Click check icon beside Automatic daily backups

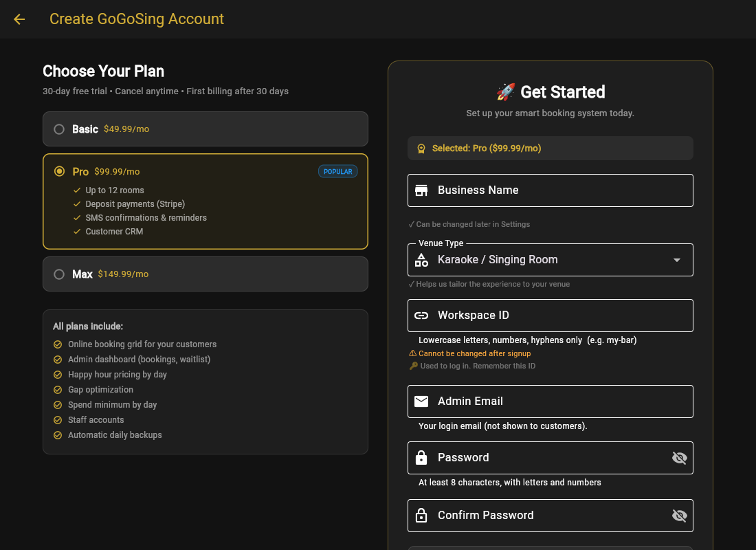[x=58, y=435]
